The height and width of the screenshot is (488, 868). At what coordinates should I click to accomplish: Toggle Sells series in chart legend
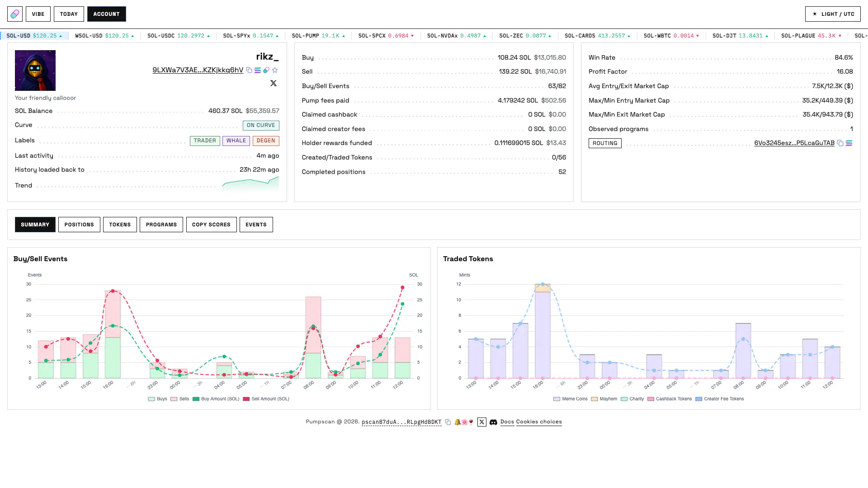tap(180, 399)
